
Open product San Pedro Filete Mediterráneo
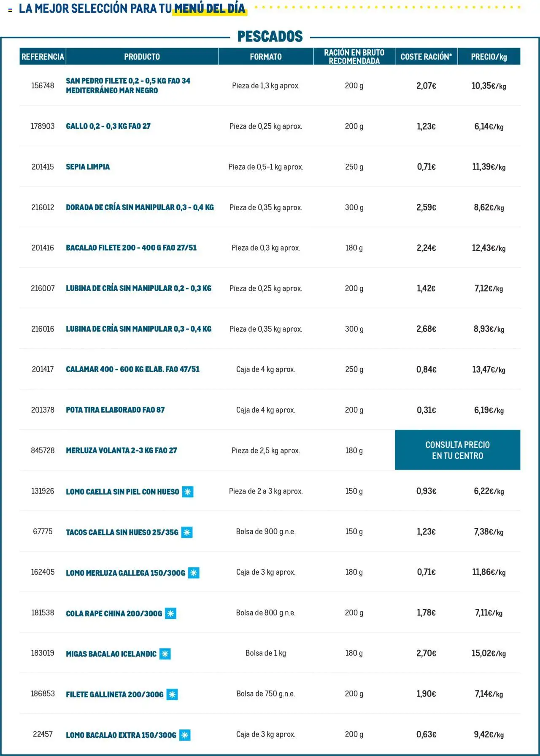pos(128,86)
